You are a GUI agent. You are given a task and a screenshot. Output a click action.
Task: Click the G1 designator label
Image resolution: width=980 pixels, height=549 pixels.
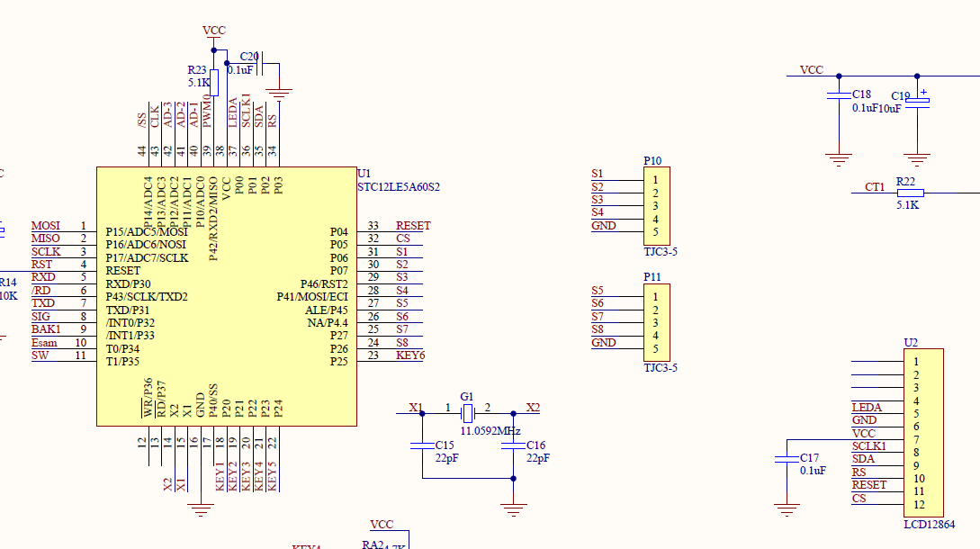(x=467, y=397)
